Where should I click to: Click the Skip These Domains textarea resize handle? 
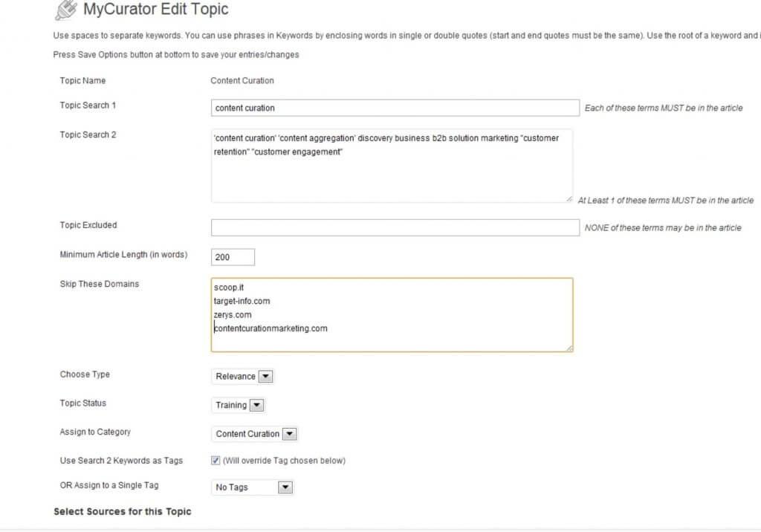[x=569, y=348]
